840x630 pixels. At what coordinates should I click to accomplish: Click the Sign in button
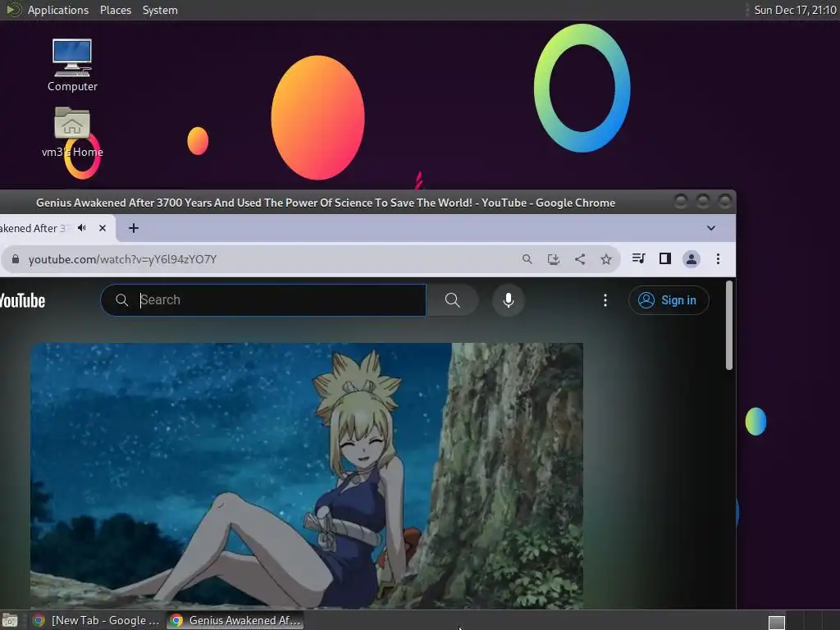(669, 300)
